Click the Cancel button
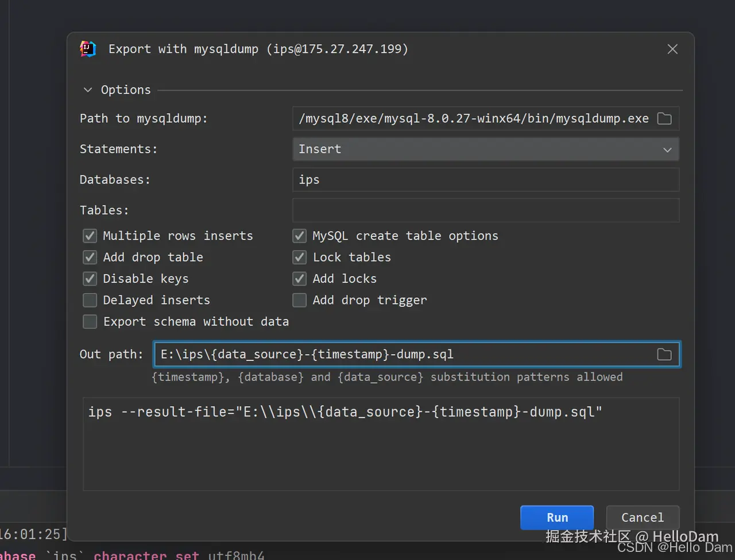Image resolution: width=735 pixels, height=560 pixels. tap(643, 518)
